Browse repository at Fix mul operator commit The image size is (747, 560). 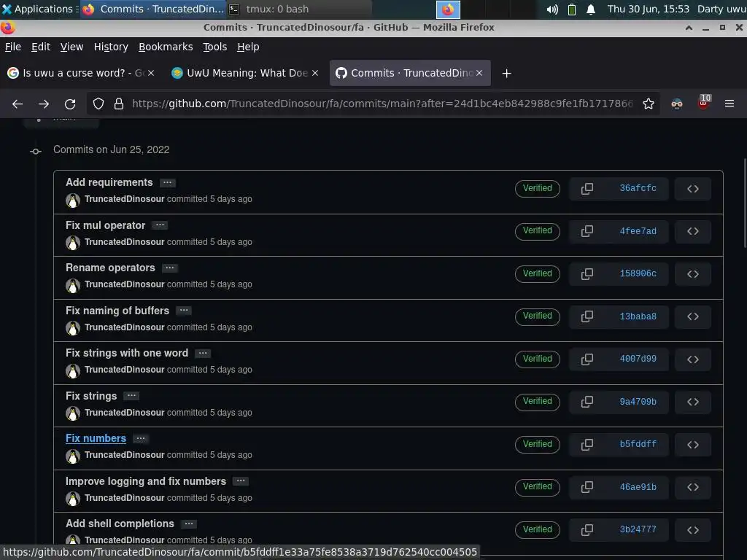(693, 231)
